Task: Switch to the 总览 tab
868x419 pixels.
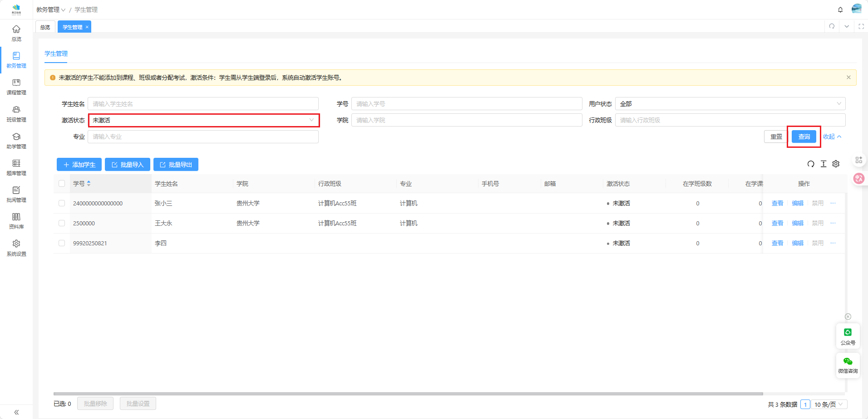Action: tap(45, 27)
